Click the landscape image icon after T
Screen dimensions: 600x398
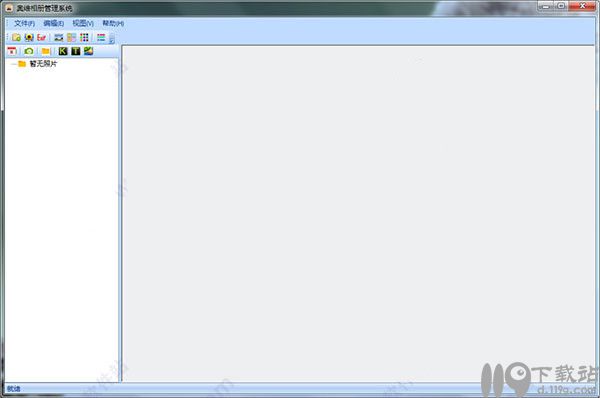point(88,51)
